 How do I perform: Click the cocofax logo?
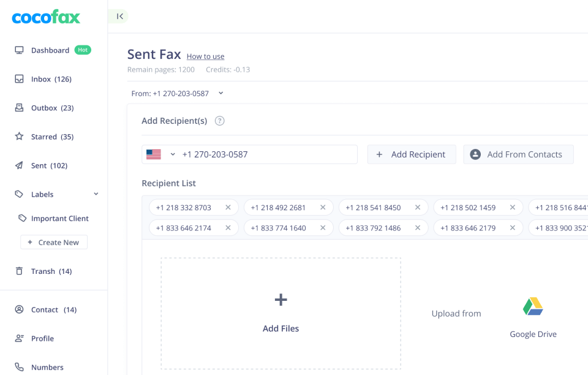tap(46, 17)
